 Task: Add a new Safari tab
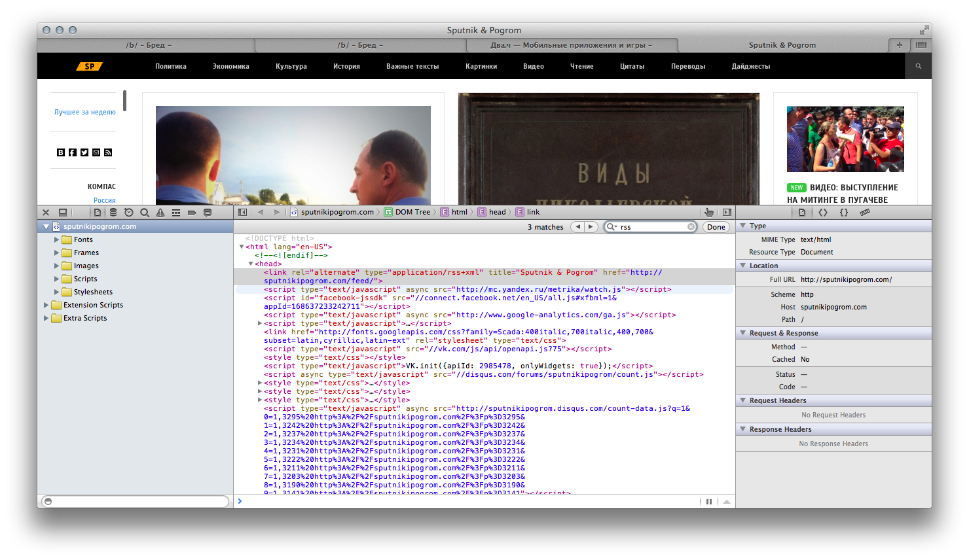[899, 45]
